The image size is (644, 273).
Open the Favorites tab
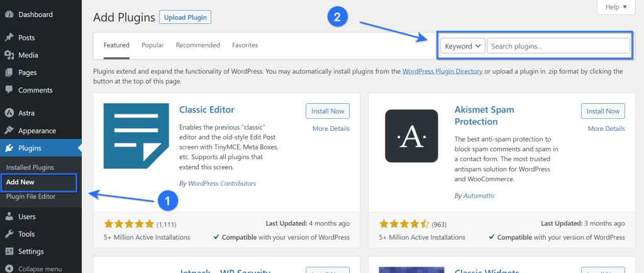point(245,45)
